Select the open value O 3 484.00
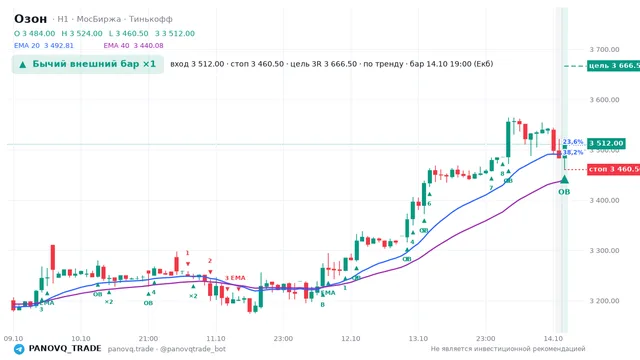This screenshot has width=640, height=360. (34, 33)
